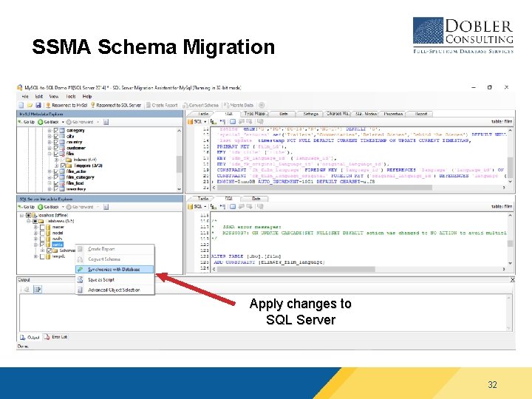Click the Save as Script menu icon
The height and width of the screenshot is (399, 532).
coord(80,279)
